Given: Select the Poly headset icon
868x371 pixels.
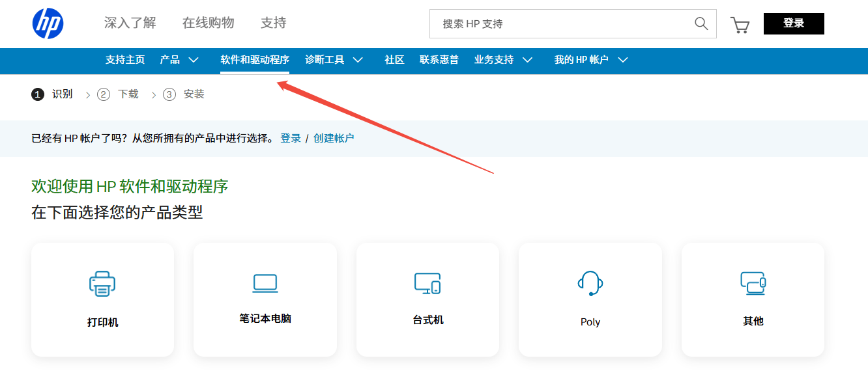Looking at the screenshot, I should click(590, 283).
